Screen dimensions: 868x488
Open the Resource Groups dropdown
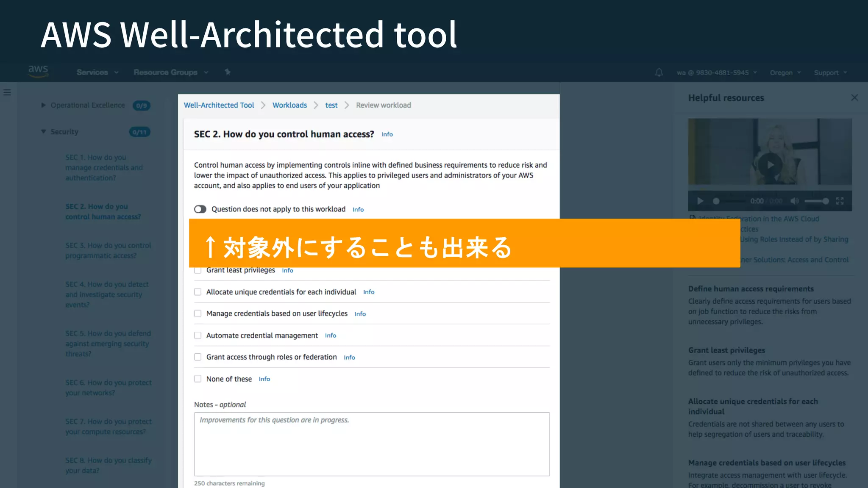(171, 72)
